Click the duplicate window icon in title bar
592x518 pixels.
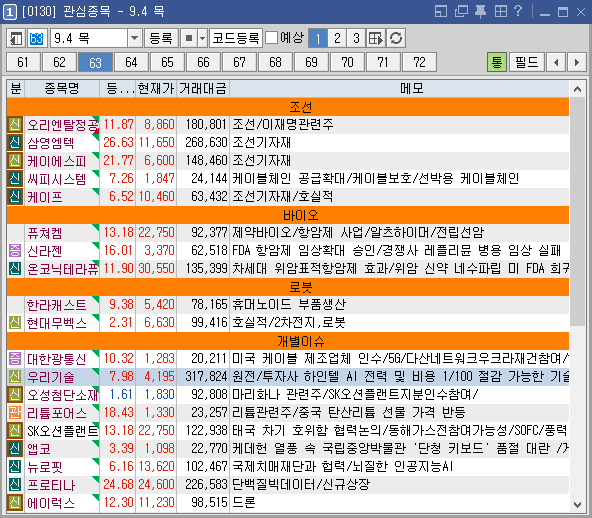pos(461,11)
